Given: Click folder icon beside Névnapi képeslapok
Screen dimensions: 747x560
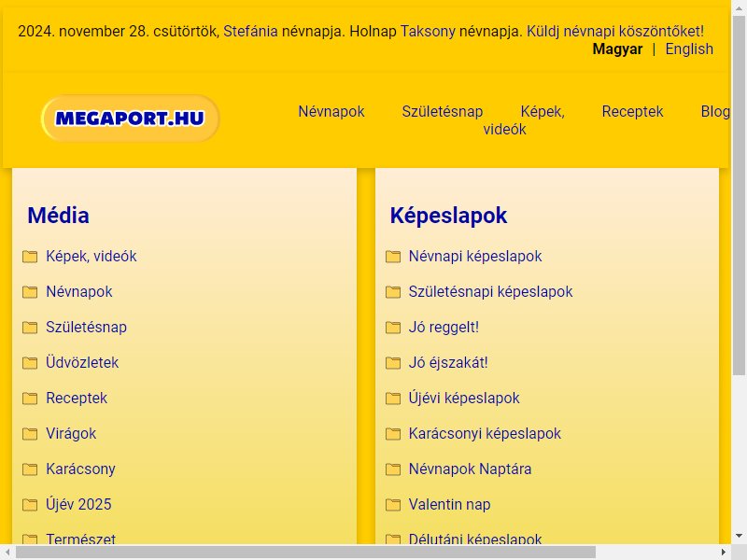Looking at the screenshot, I should pyautogui.click(x=393, y=257).
